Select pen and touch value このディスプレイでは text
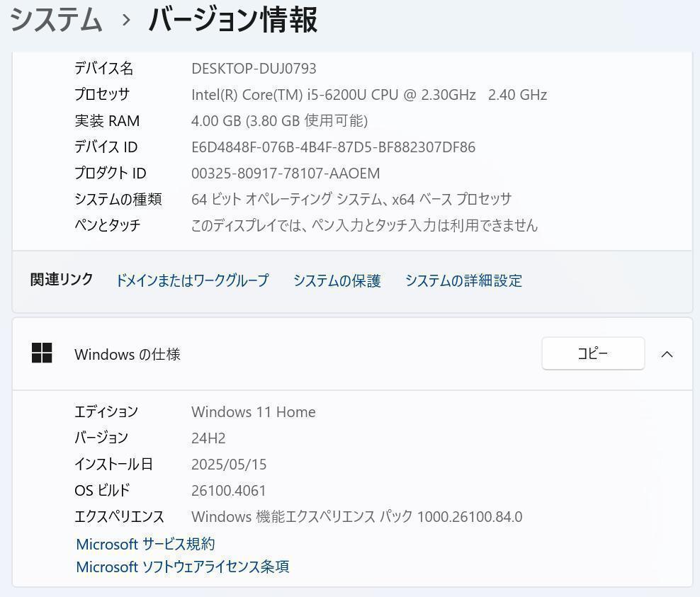 pos(364,225)
